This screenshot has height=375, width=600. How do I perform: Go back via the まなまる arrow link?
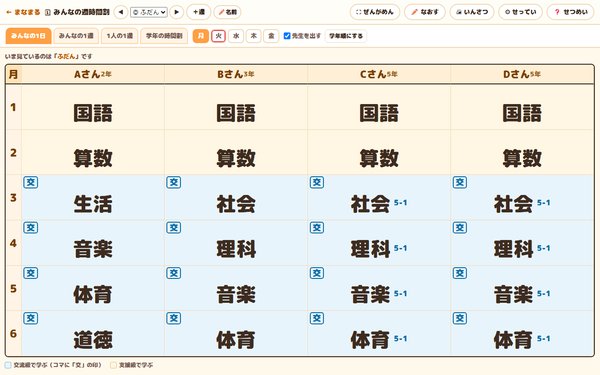point(23,12)
